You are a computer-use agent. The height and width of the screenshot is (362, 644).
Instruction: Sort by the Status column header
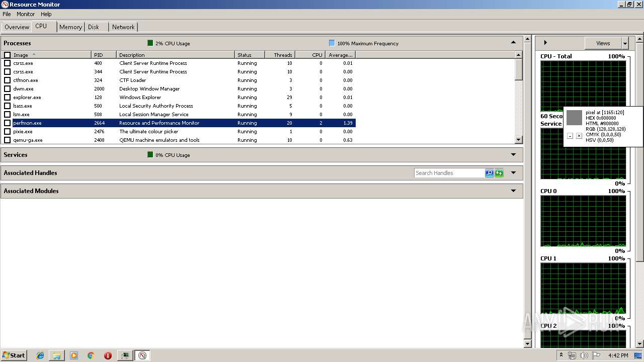coord(250,55)
